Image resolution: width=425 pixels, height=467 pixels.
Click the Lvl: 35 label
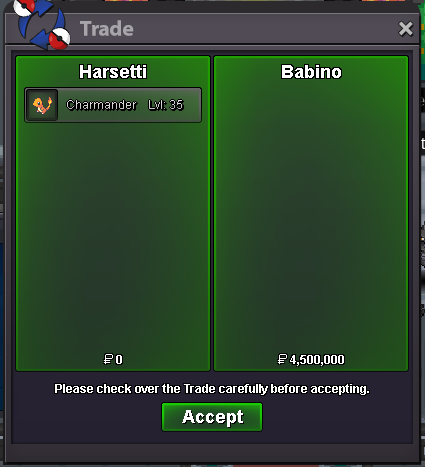[166, 105]
